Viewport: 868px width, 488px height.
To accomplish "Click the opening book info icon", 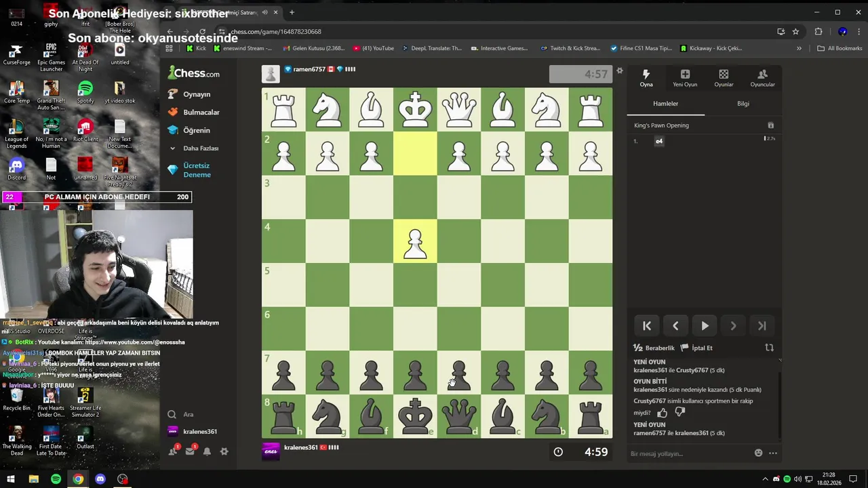I will pos(770,125).
